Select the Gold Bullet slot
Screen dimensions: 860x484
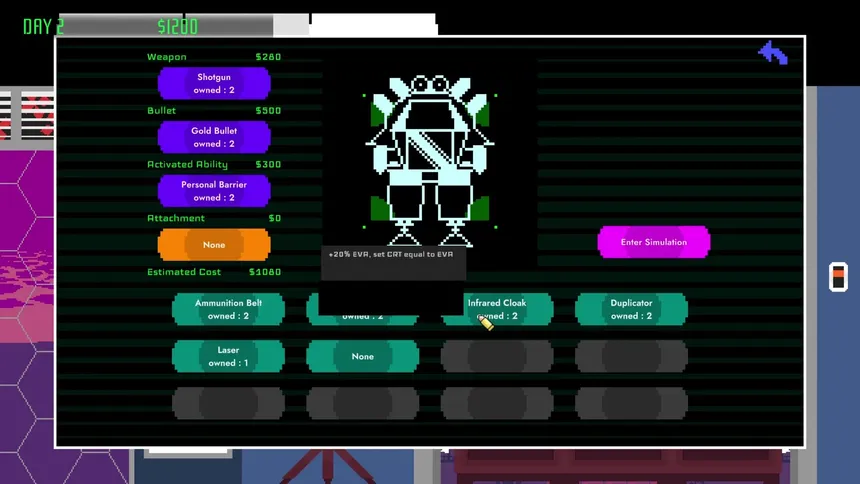(214, 137)
